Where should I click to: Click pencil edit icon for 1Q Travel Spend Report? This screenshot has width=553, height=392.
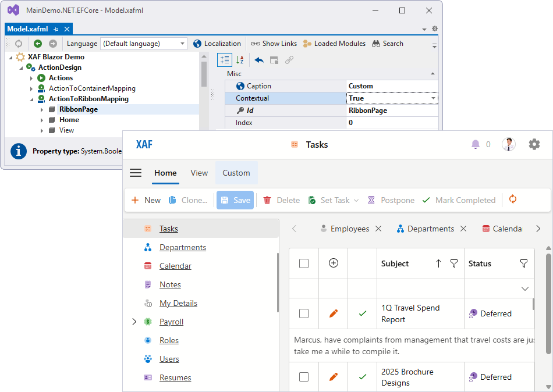coord(334,313)
